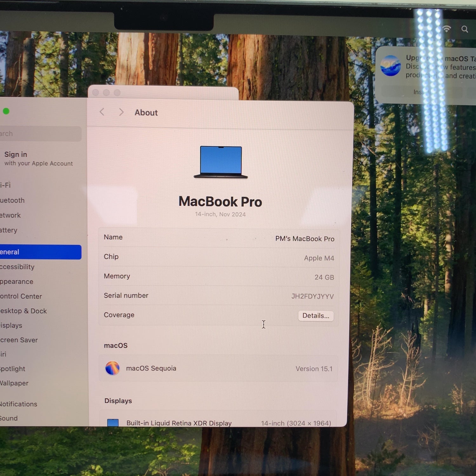The width and height of the screenshot is (476, 476).
Task: Click the sidebar Search field
Action: point(41,134)
